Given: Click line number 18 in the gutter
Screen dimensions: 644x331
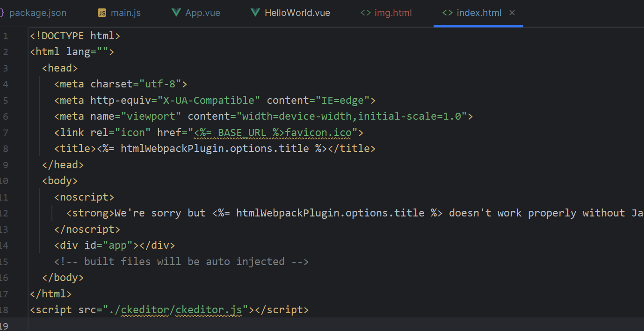Looking at the screenshot, I should 4,310.
